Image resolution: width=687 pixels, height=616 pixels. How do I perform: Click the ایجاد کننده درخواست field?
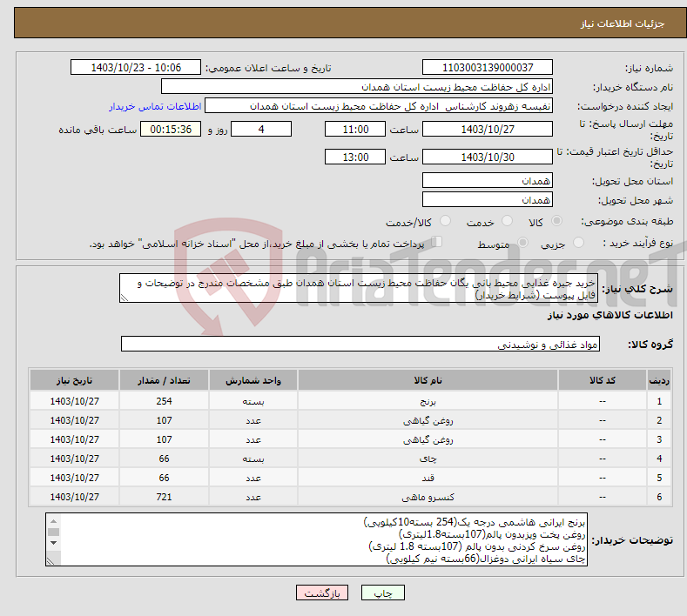tap(379, 106)
